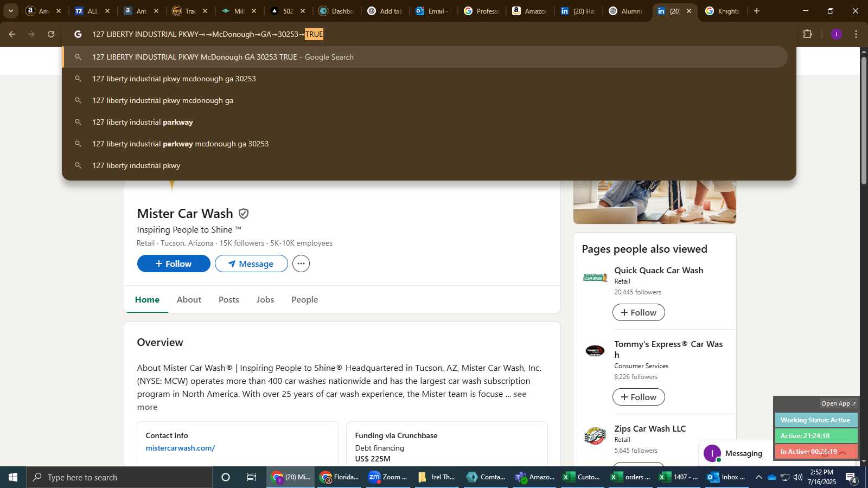Select suggestion 127 liberty industrial pkwy
The image size is (868, 488).
point(425,165)
